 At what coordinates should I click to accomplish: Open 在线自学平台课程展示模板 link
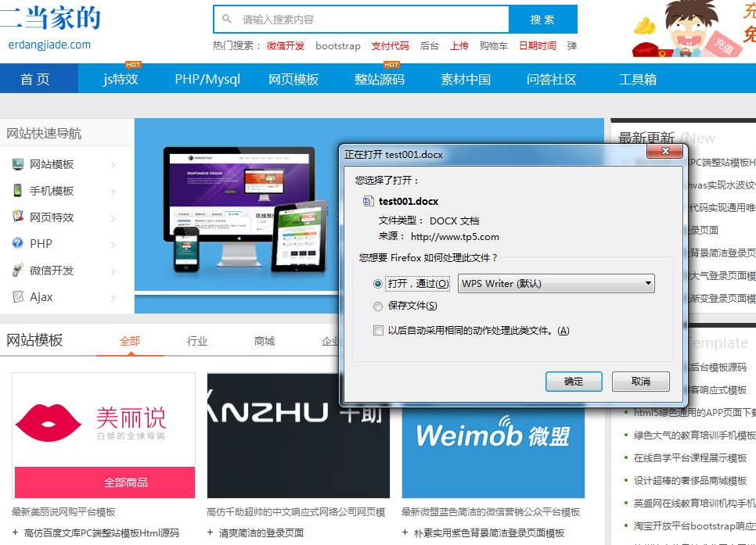[690, 457]
